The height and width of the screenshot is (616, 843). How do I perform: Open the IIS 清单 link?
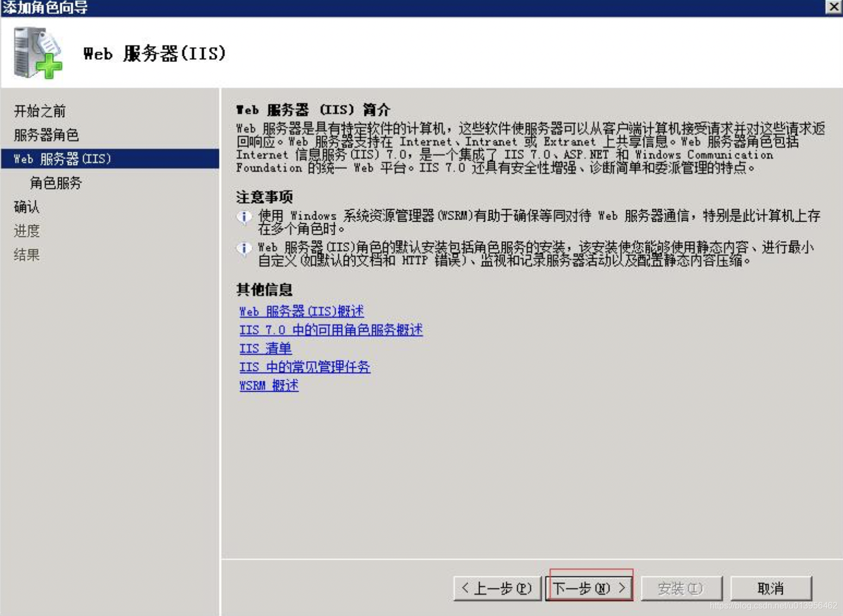(266, 348)
